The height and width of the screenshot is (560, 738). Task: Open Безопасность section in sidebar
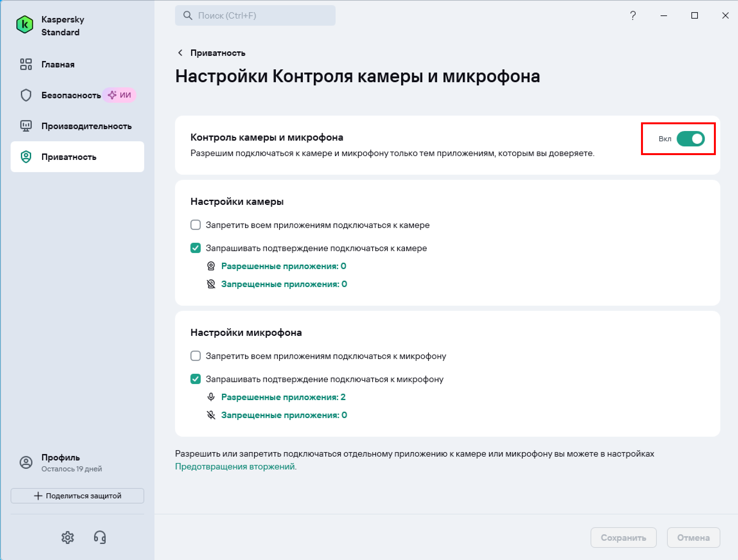click(71, 95)
